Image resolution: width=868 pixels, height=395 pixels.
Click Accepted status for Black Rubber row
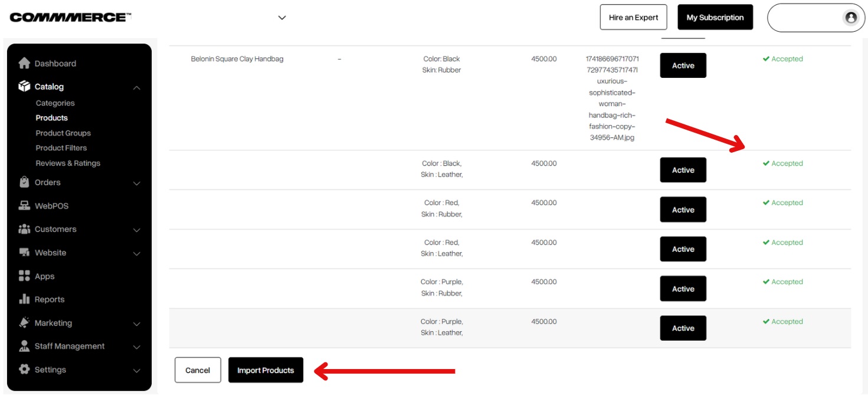782,59
